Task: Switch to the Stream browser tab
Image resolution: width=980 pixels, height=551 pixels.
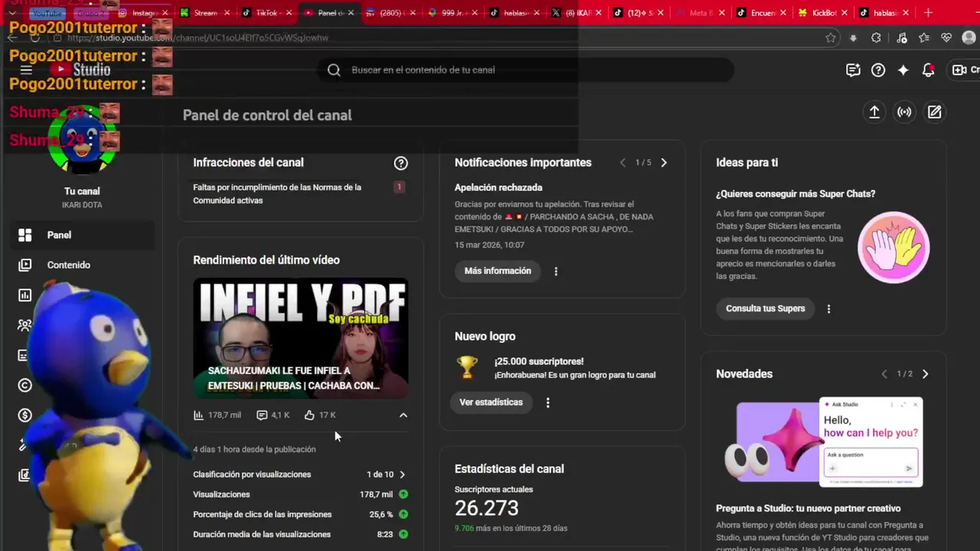Action: 204,13
